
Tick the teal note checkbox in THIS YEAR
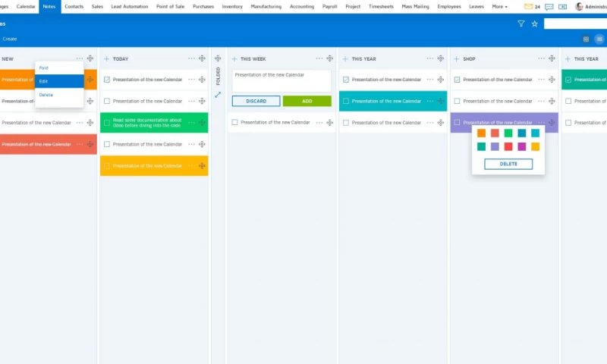[345, 101]
